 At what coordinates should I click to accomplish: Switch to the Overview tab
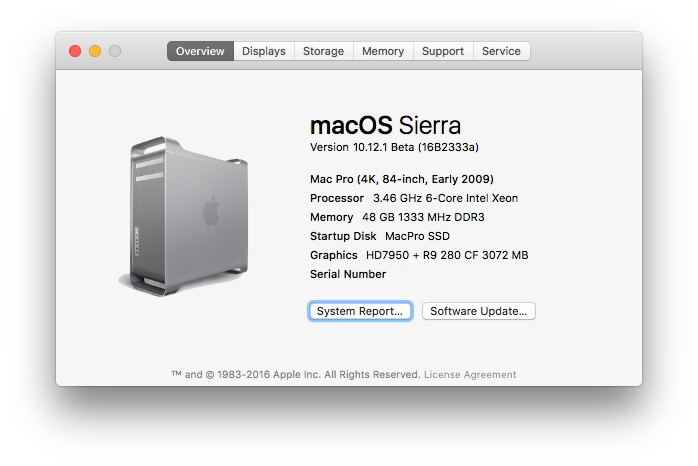pyautogui.click(x=200, y=51)
